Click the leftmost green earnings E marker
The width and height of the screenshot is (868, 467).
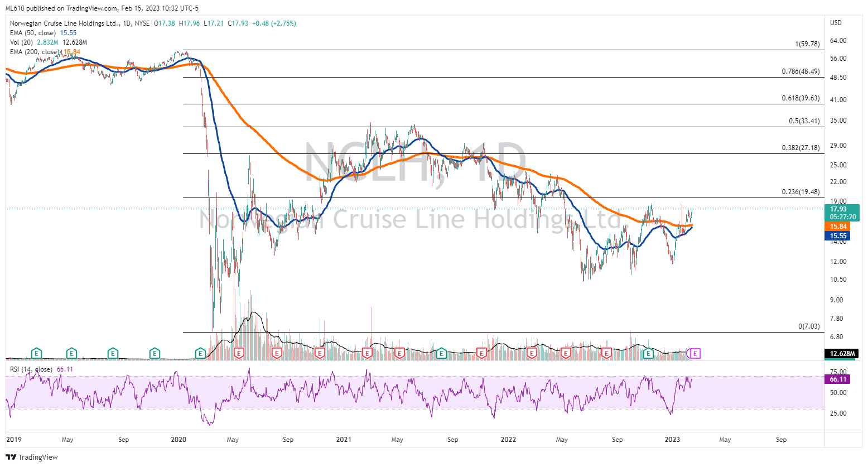(x=36, y=353)
